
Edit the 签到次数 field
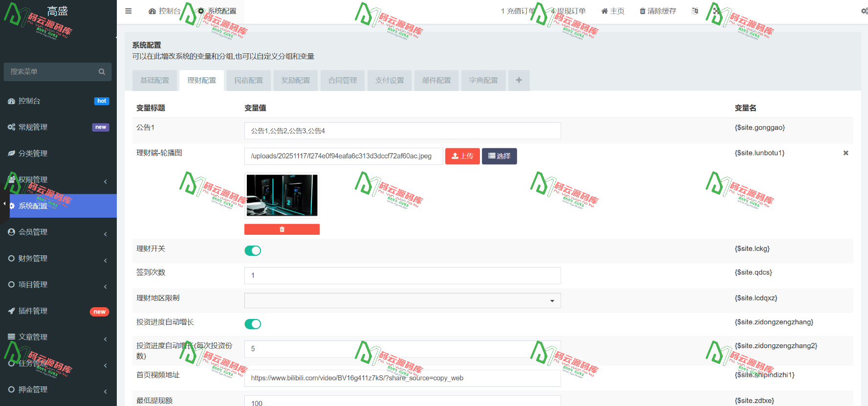(x=402, y=275)
